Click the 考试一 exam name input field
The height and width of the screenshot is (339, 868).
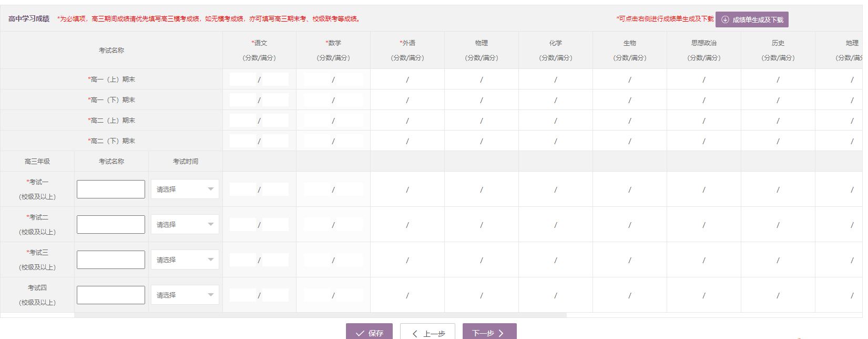111,190
